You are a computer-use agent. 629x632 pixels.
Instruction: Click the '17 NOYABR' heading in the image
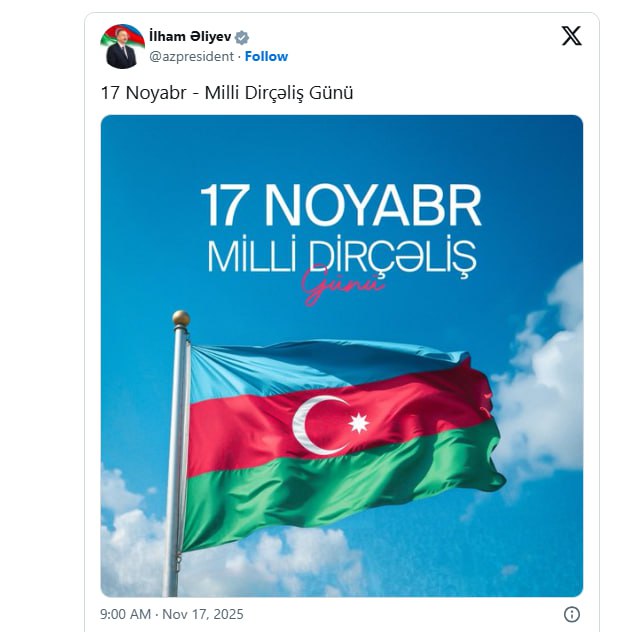click(341, 206)
